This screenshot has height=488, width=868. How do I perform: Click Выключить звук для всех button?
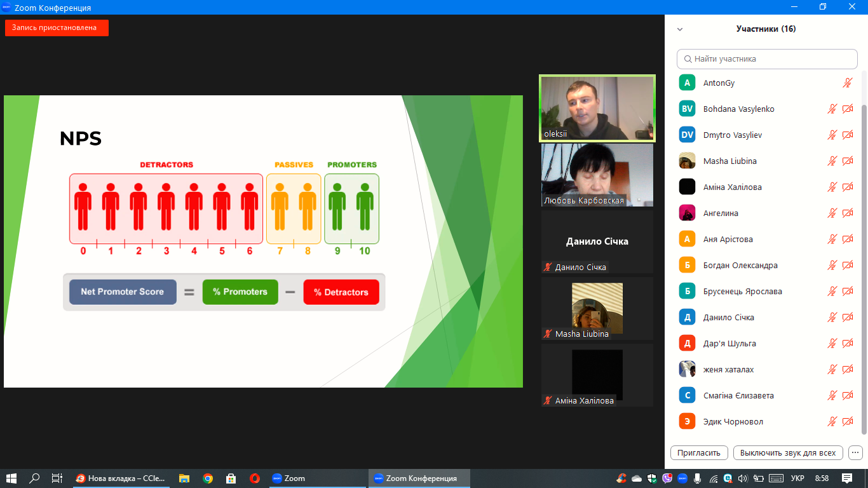point(789,452)
